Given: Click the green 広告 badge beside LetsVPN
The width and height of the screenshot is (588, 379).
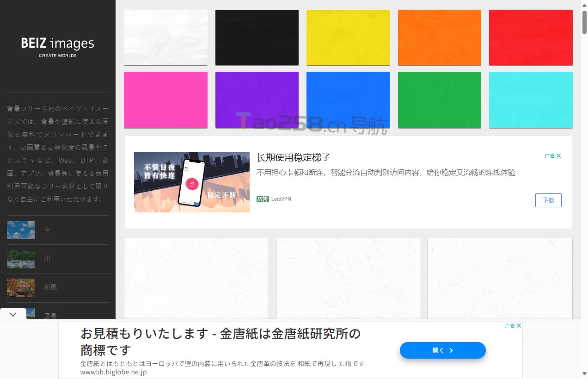Looking at the screenshot, I should [263, 199].
